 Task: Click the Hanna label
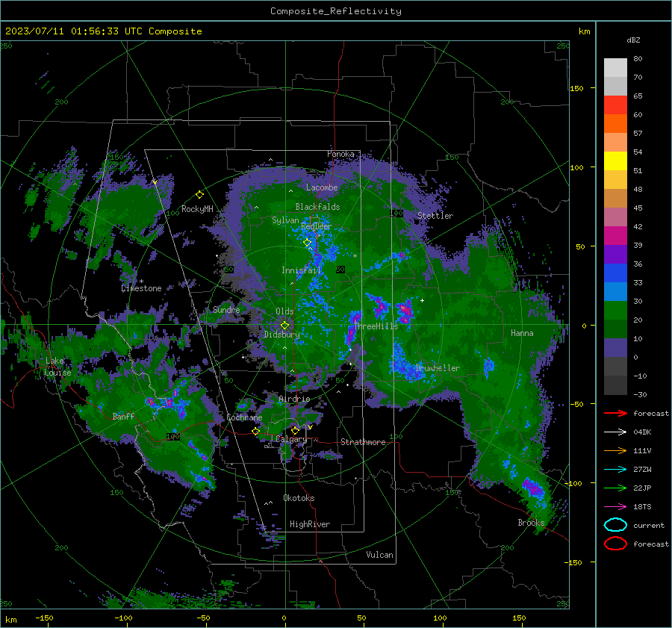pos(522,333)
